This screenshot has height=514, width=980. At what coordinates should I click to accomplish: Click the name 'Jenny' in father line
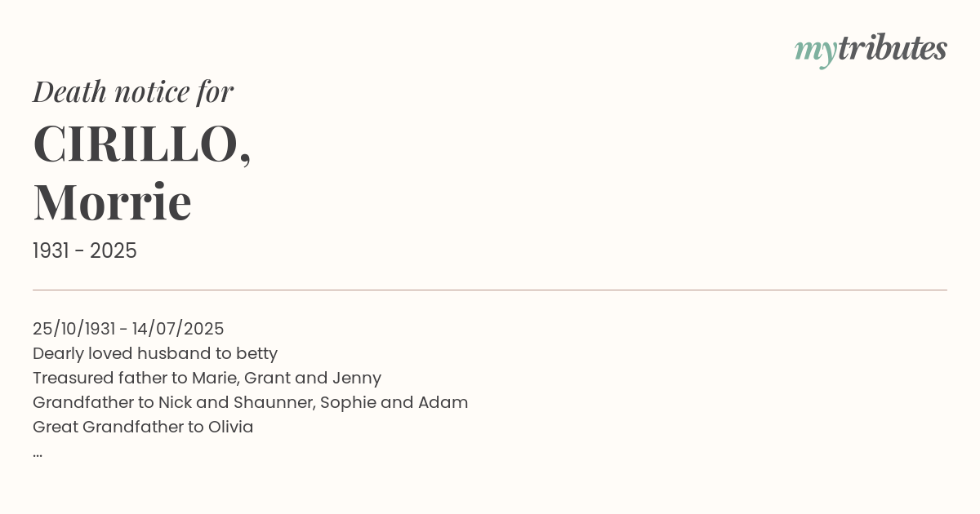[356, 378]
